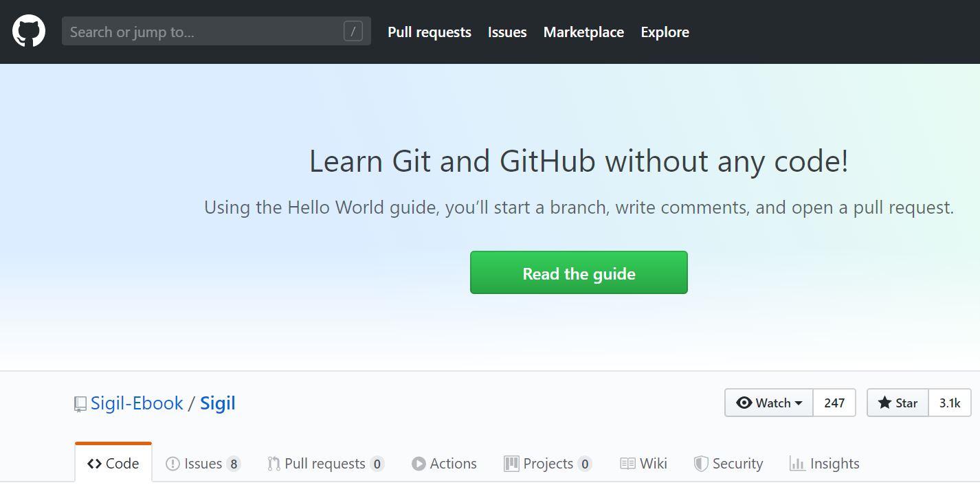Image resolution: width=980 pixels, height=496 pixels.
Task: Open the Wiki tab
Action: pyautogui.click(x=643, y=464)
